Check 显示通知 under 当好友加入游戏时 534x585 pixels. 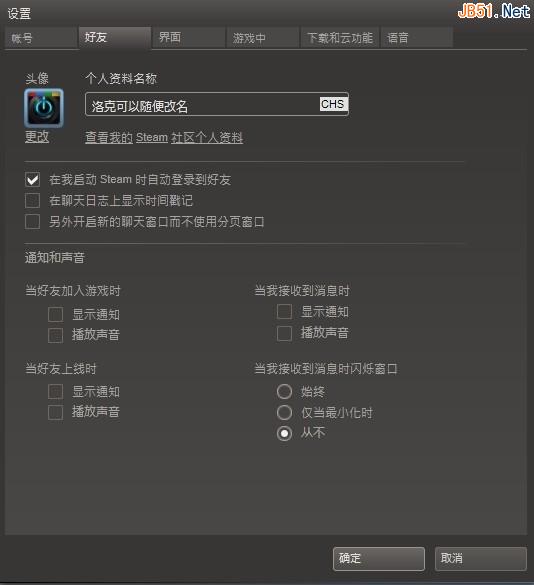(x=56, y=314)
